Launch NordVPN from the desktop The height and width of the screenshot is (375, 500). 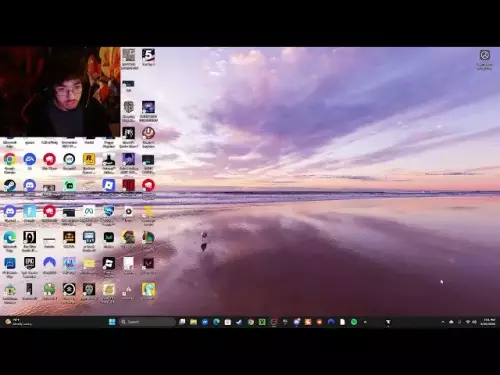[x=49, y=263]
